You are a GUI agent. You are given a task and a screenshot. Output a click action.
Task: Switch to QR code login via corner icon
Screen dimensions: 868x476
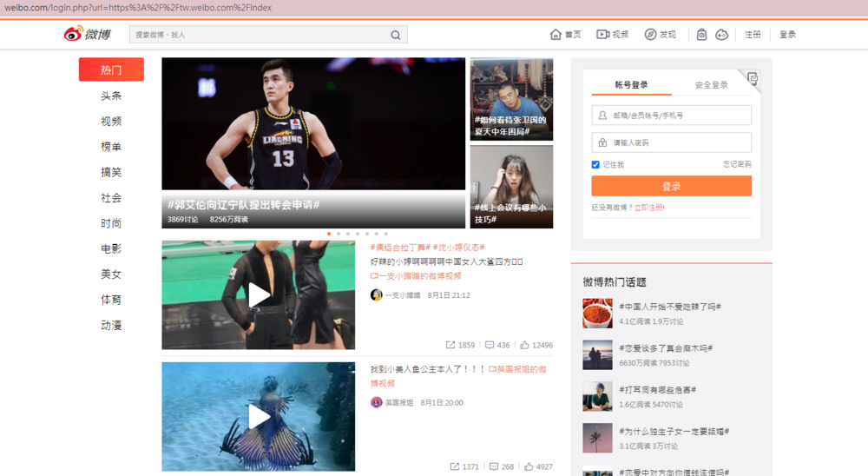(752, 79)
